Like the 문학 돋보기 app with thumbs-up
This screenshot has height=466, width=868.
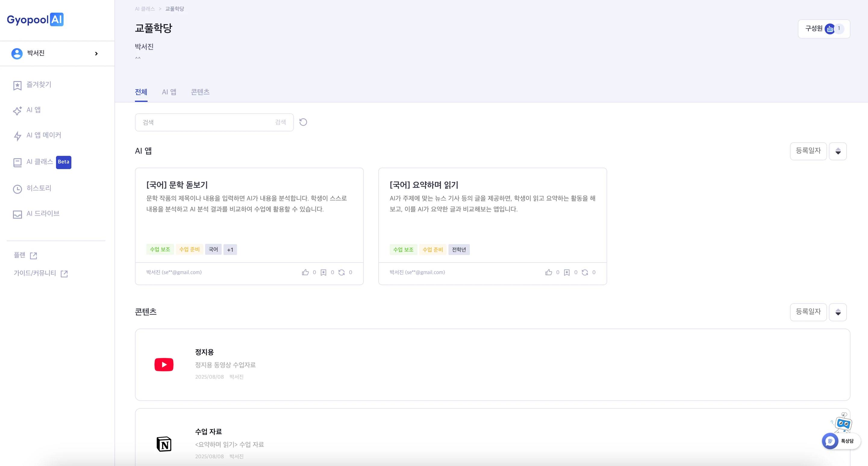click(x=305, y=272)
